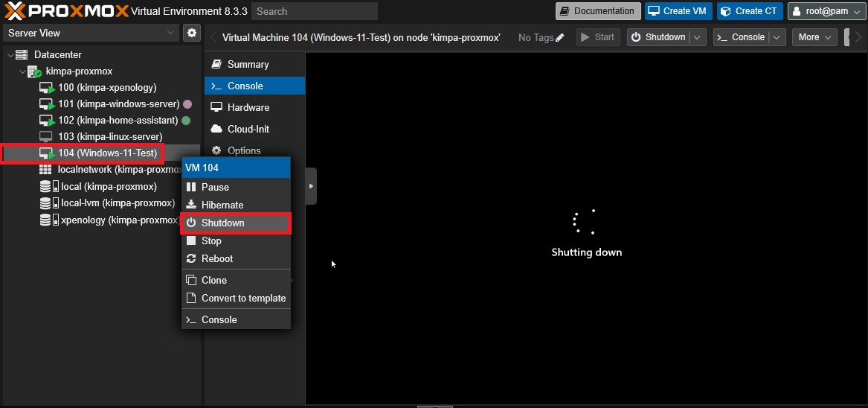Click the edit tags pencil icon
This screenshot has height=408, width=868.
560,37
